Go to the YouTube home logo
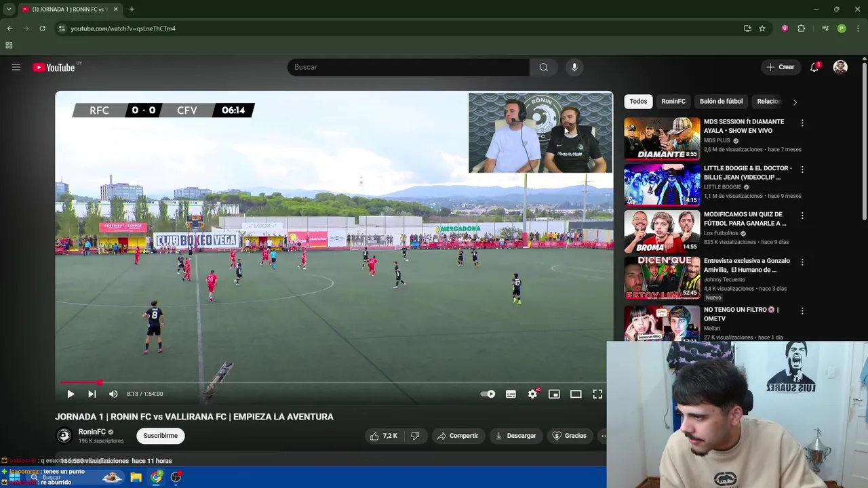This screenshot has height=488, width=868. point(54,67)
